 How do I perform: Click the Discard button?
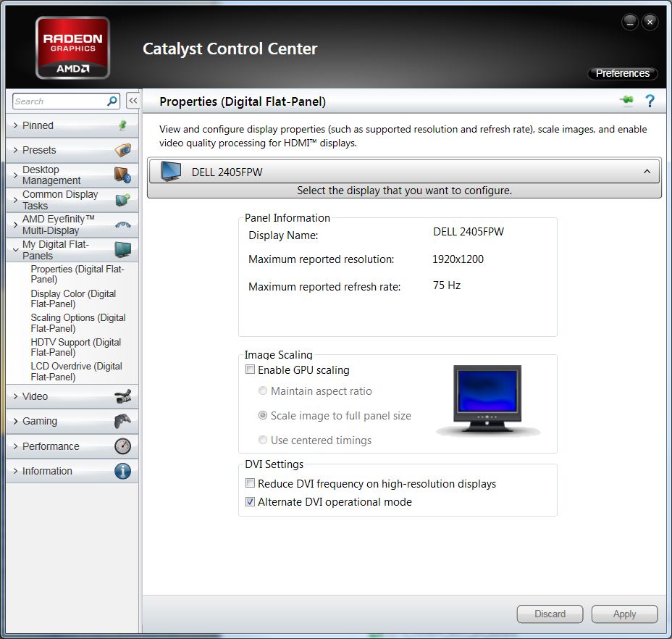coord(550,614)
